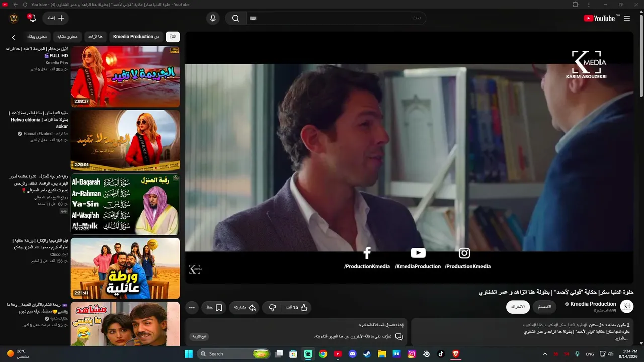Select the 'محتوى مشابه' filter chip

(x=67, y=37)
